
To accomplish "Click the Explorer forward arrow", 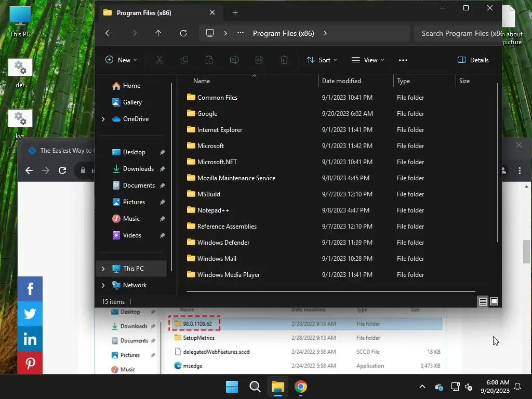I will coord(134,33).
